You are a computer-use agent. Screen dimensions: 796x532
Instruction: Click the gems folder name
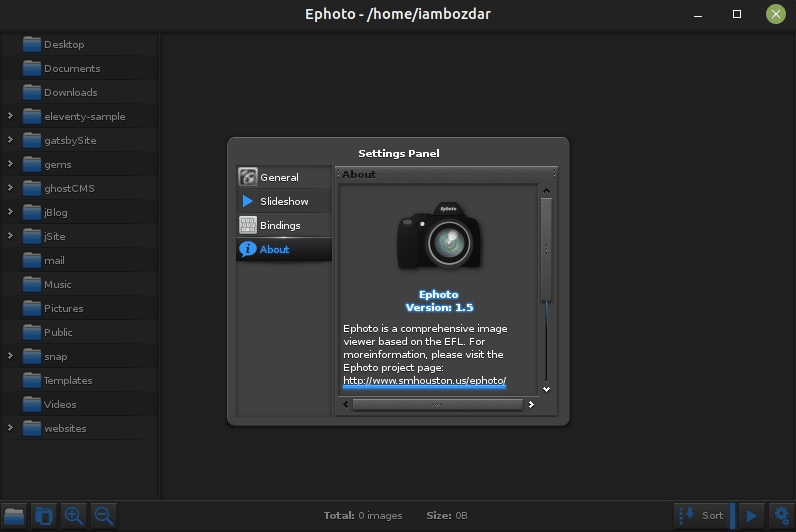click(57, 165)
